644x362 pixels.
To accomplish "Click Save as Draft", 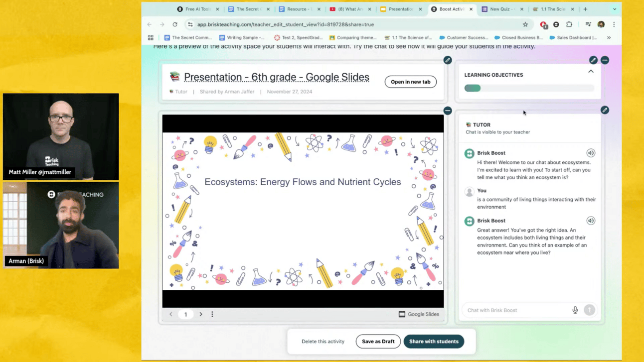I will click(378, 342).
